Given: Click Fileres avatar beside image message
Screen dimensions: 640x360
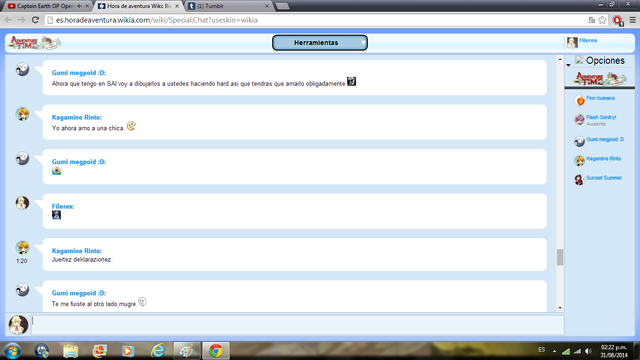Looking at the screenshot, I should click(x=22, y=203).
